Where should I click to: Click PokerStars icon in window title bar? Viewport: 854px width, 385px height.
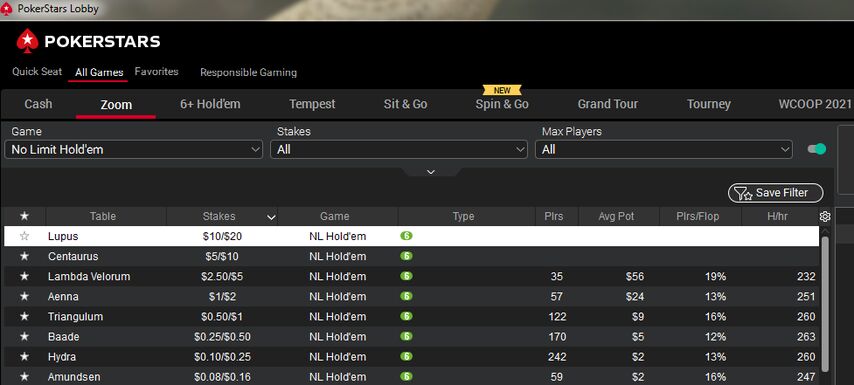click(7, 9)
